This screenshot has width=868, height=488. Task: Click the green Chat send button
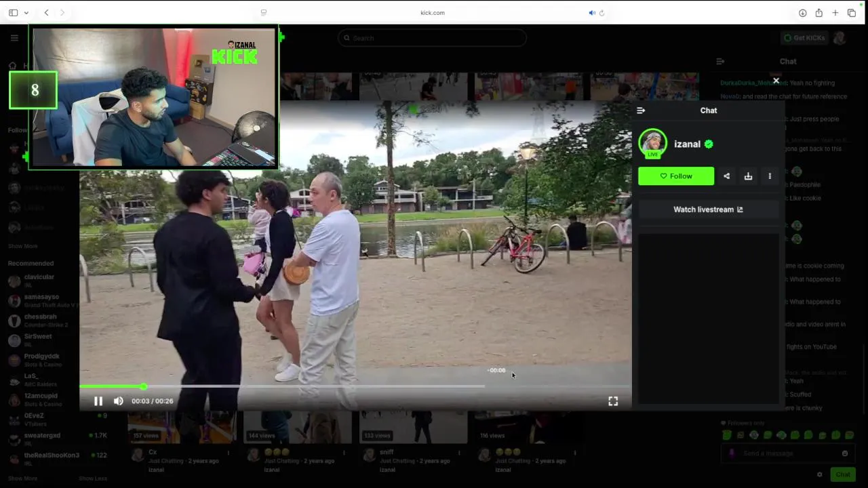(843, 474)
